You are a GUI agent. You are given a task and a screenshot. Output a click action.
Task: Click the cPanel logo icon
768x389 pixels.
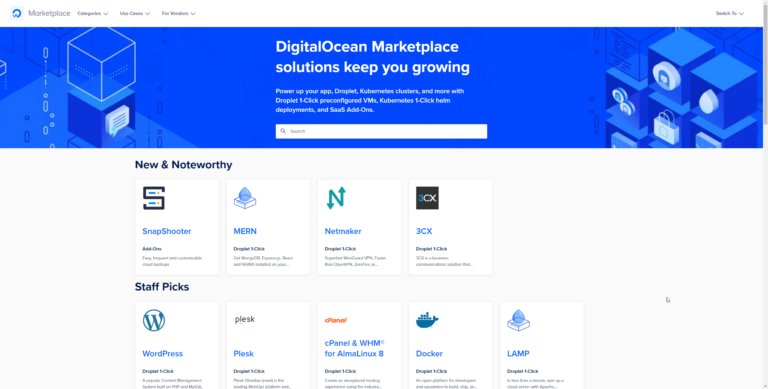coord(336,320)
